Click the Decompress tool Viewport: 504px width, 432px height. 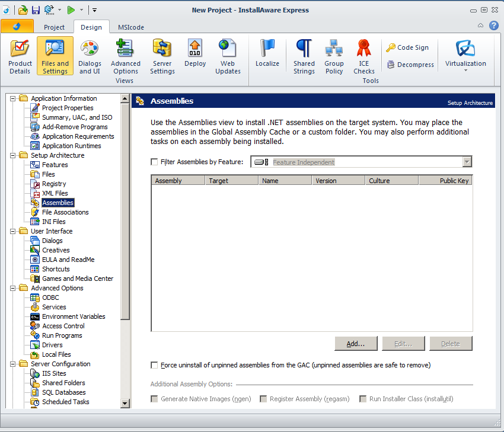tap(410, 65)
